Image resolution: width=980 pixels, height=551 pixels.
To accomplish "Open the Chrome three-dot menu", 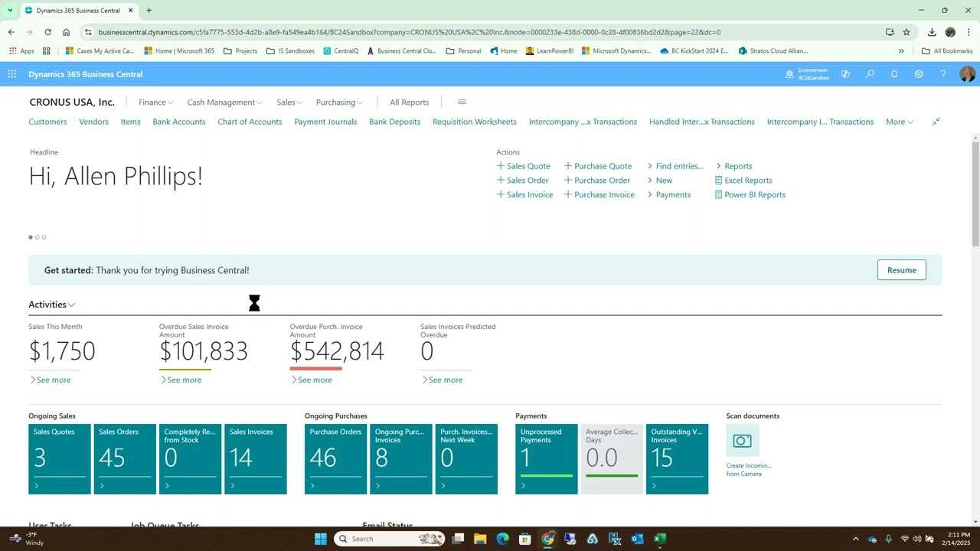I will pyautogui.click(x=969, y=32).
